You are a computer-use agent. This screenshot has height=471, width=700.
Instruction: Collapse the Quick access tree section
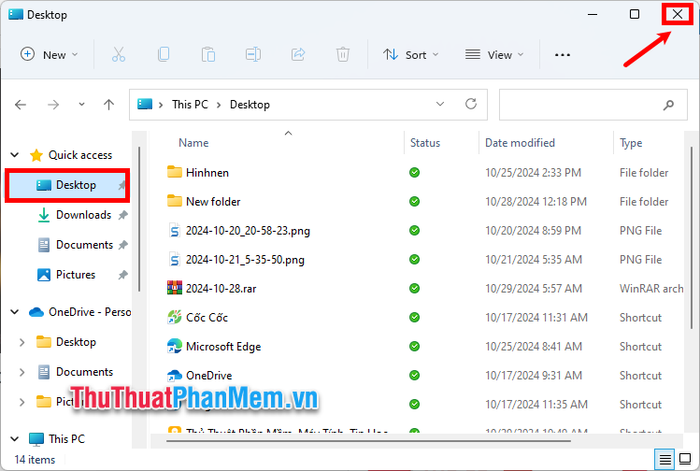coord(14,155)
